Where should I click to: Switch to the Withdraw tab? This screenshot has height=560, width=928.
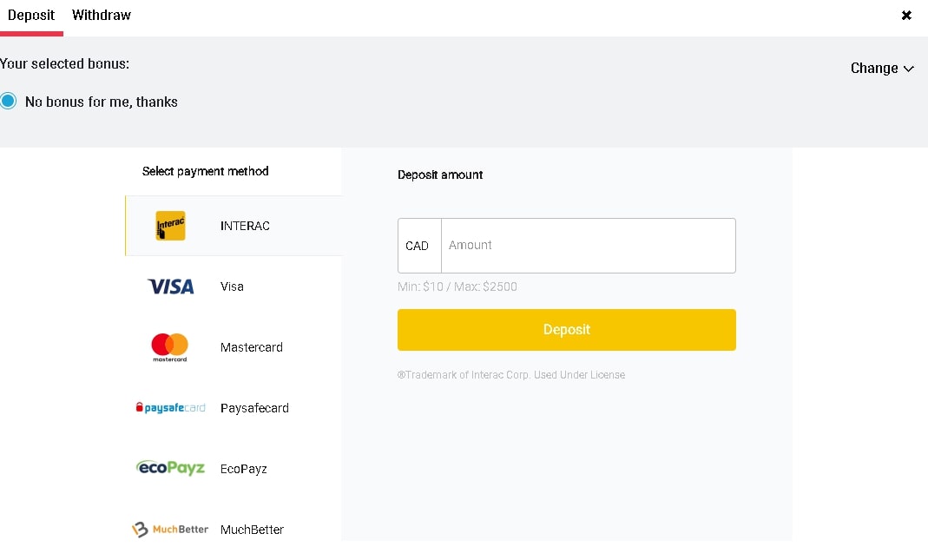coord(102,16)
